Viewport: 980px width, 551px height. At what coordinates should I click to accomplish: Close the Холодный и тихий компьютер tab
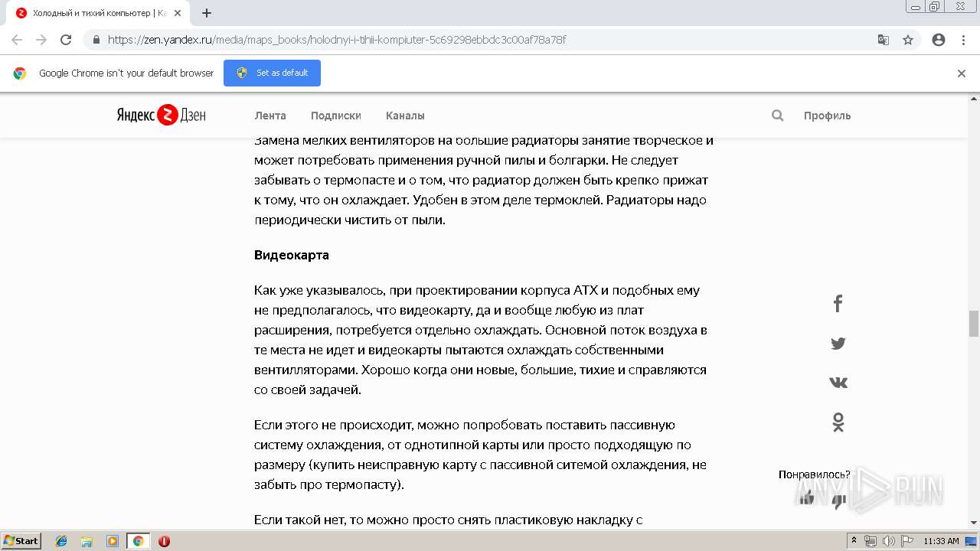pos(178,13)
